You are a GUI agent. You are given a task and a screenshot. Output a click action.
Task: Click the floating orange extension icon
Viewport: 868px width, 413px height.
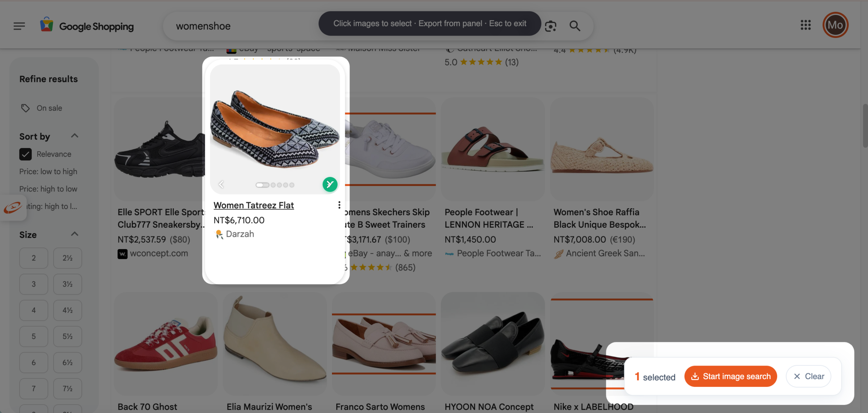tap(13, 207)
